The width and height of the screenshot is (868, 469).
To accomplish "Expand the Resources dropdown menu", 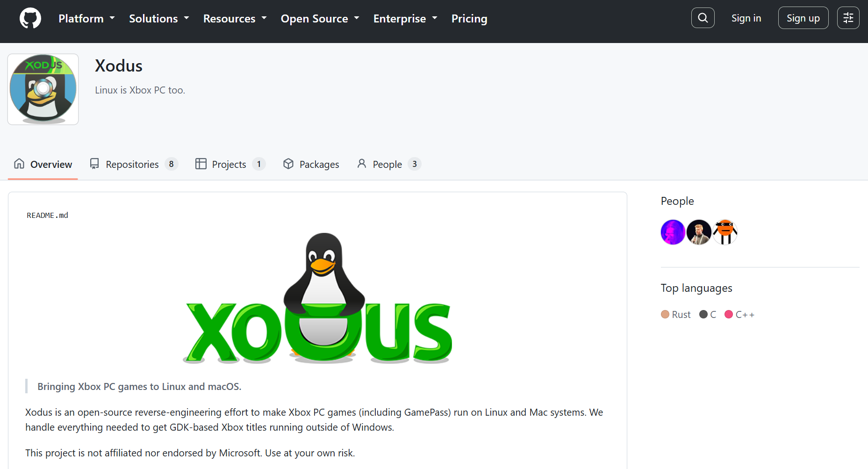I will point(235,19).
